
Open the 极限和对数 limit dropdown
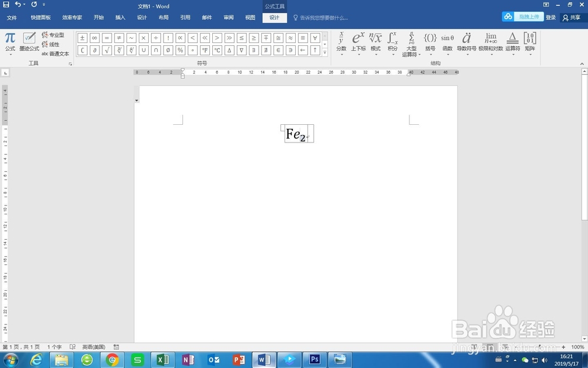(491, 44)
